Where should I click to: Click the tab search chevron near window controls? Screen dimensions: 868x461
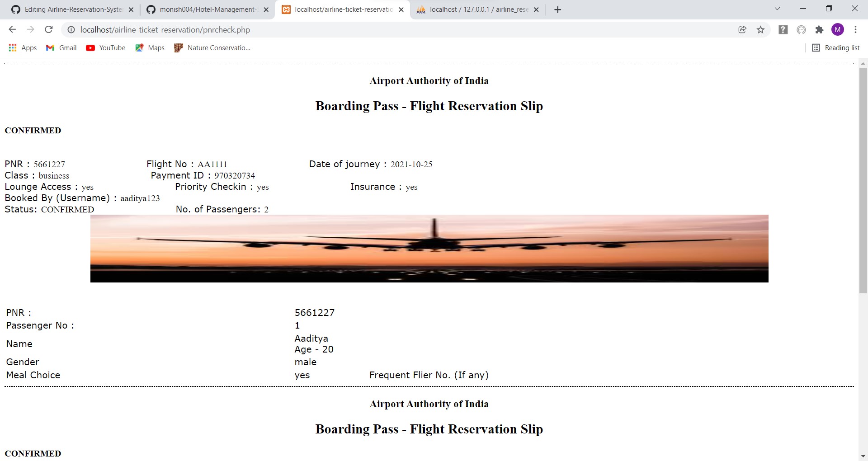(x=778, y=8)
